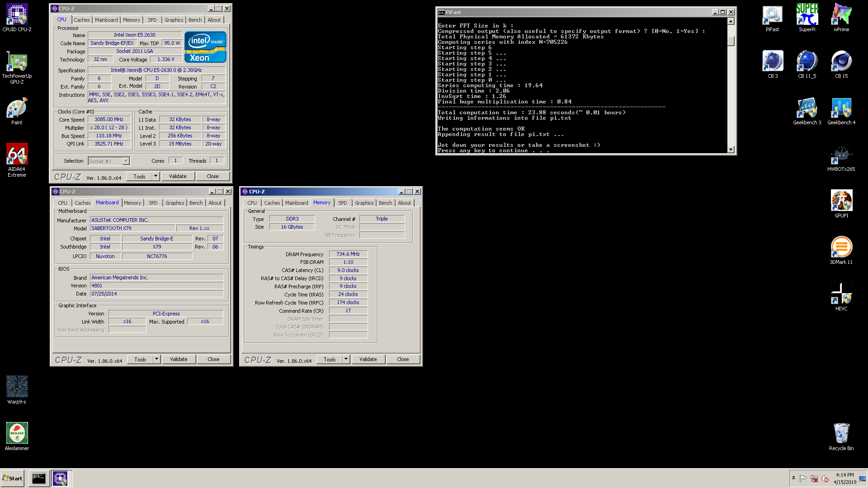The height and width of the screenshot is (488, 868).
Task: Open HWBOTx265 desktop icon
Action: [841, 158]
